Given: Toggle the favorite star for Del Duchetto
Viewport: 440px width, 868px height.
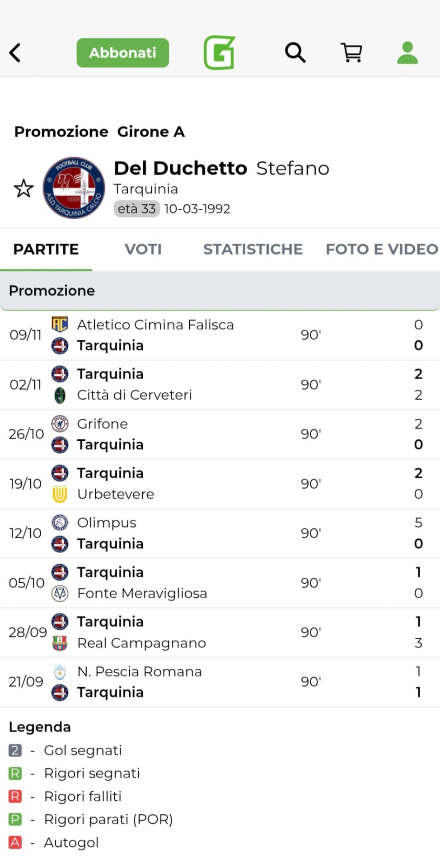Looking at the screenshot, I should tap(23, 189).
